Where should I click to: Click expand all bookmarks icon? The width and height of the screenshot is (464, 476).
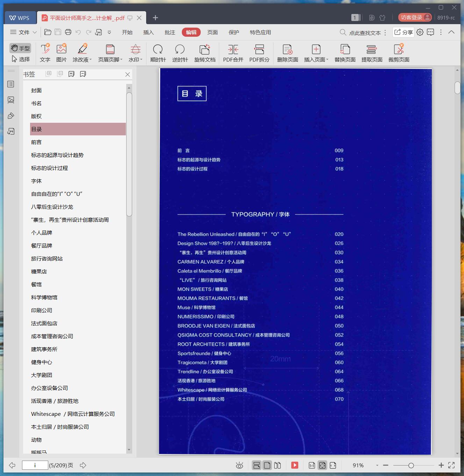tap(49, 74)
